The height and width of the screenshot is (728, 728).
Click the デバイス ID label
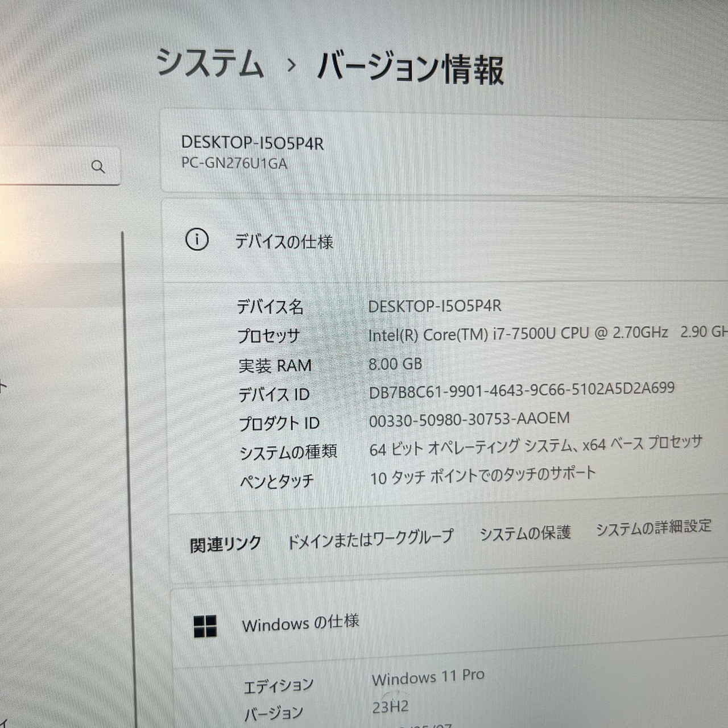pos(274,394)
